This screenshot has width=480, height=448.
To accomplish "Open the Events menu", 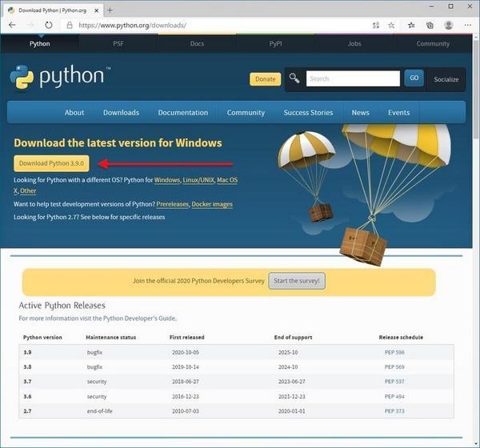I will click(x=399, y=113).
